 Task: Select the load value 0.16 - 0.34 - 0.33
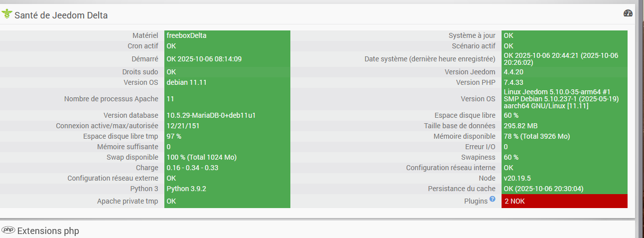192,168
